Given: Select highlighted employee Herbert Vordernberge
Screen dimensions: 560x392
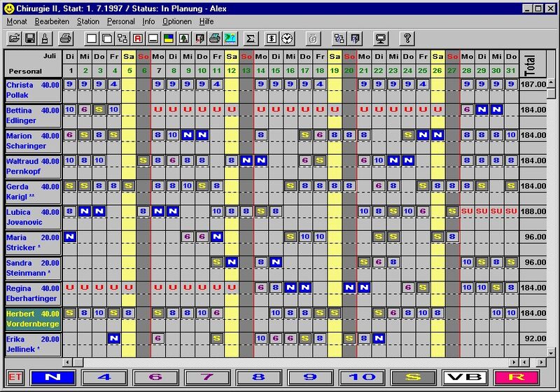Looking at the screenshot, I should (32, 318).
